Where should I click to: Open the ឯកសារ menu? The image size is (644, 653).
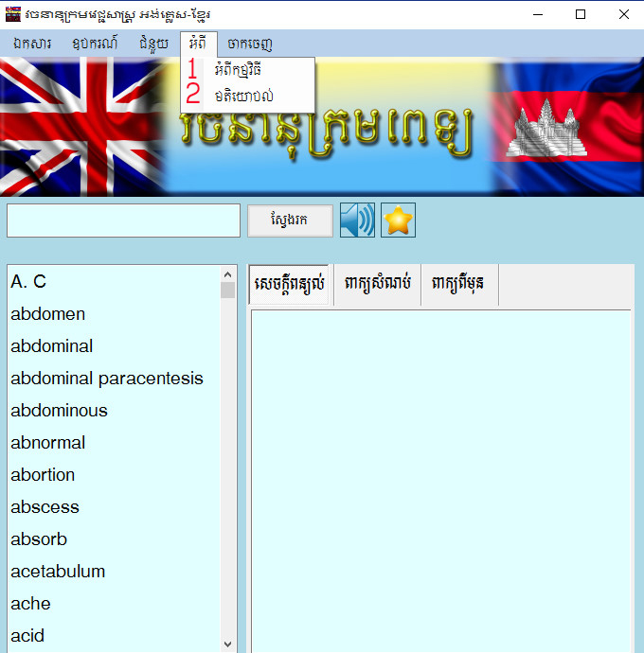tap(32, 44)
